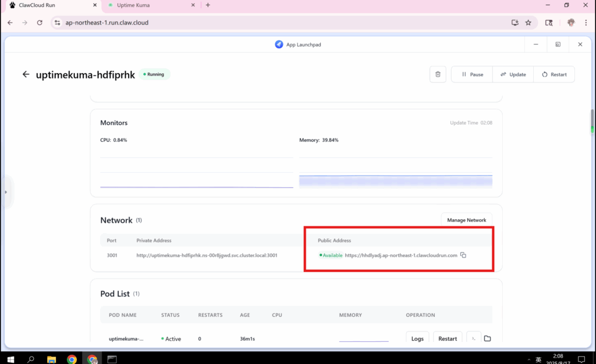Bookmark this page with the star icon
This screenshot has height=364, width=596.
point(528,23)
